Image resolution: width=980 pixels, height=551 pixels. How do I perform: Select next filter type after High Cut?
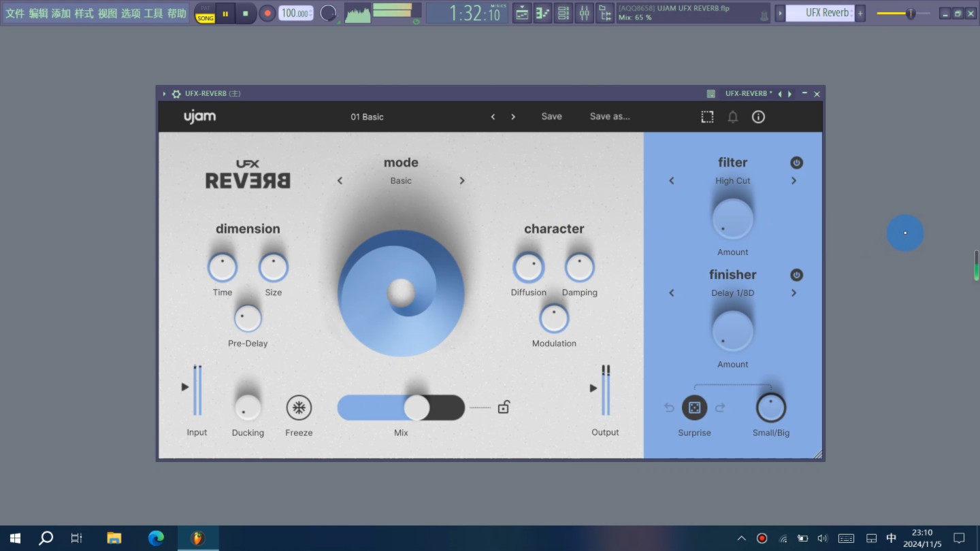(794, 181)
